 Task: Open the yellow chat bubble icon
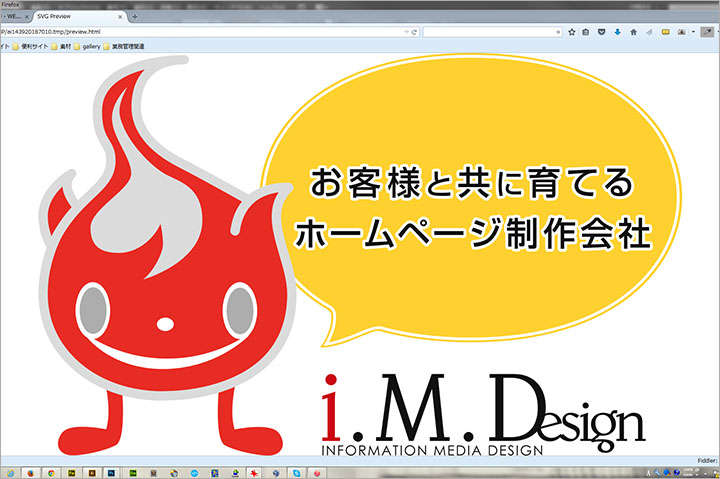pyautogui.click(x=665, y=32)
